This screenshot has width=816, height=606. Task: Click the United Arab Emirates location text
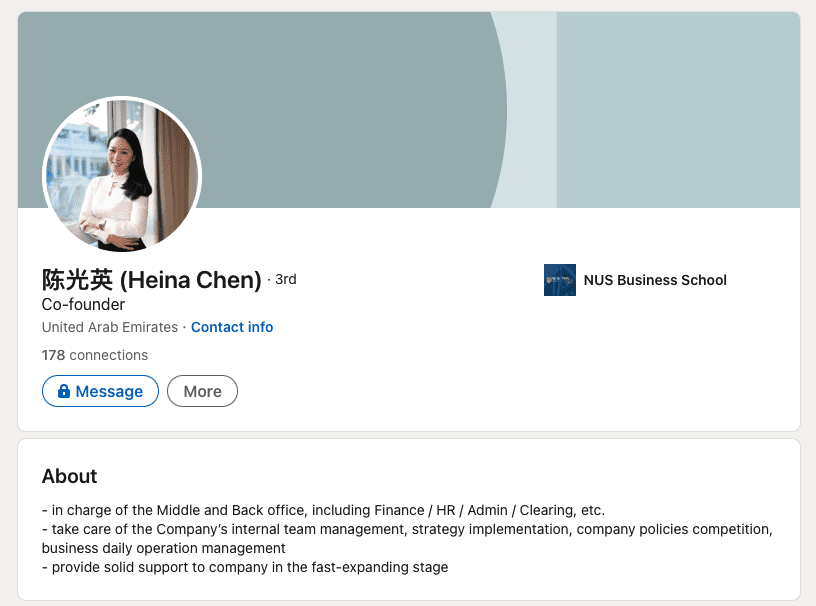click(x=110, y=327)
